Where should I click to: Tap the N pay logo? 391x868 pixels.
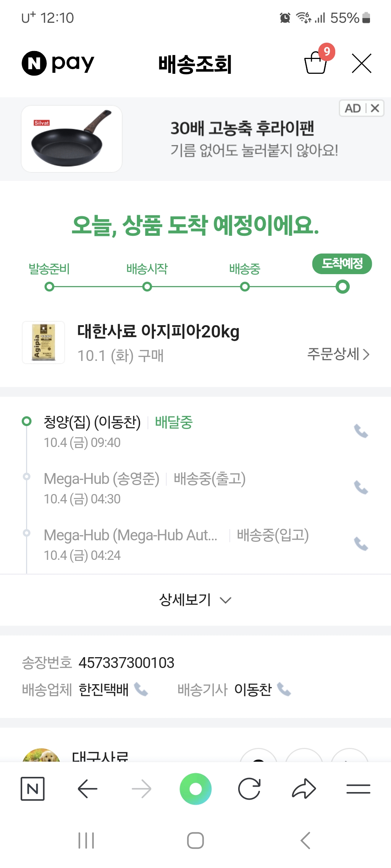point(58,63)
